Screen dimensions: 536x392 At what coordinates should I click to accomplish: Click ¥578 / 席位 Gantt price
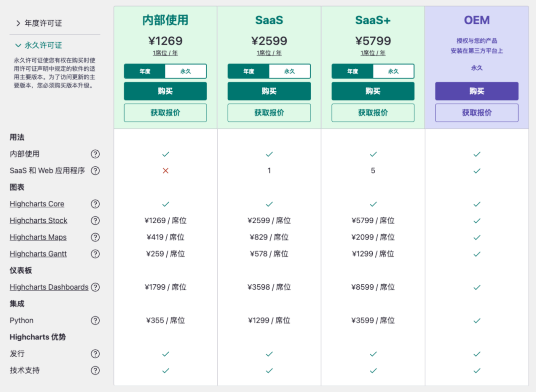(x=269, y=254)
